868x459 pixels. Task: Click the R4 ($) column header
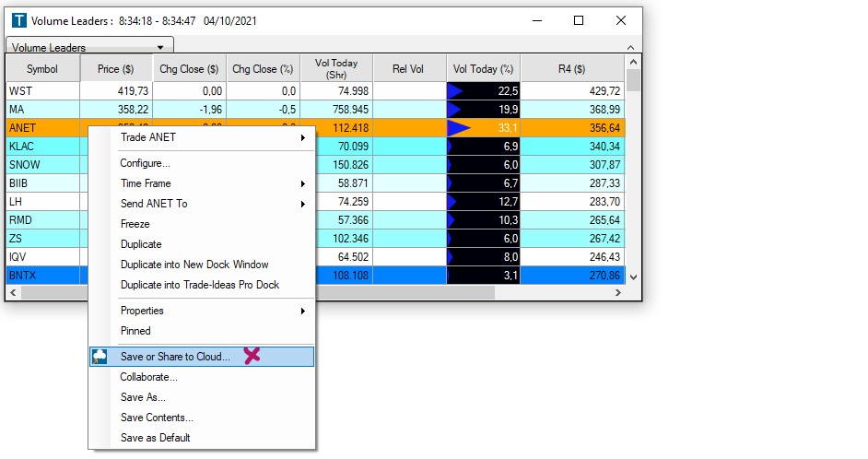tap(571, 69)
